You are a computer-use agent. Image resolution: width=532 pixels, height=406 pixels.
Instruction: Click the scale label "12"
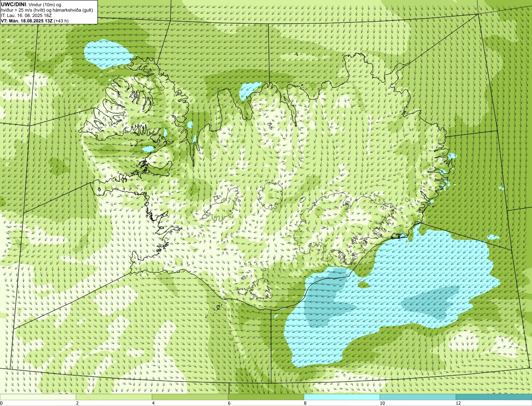[x=458, y=403]
